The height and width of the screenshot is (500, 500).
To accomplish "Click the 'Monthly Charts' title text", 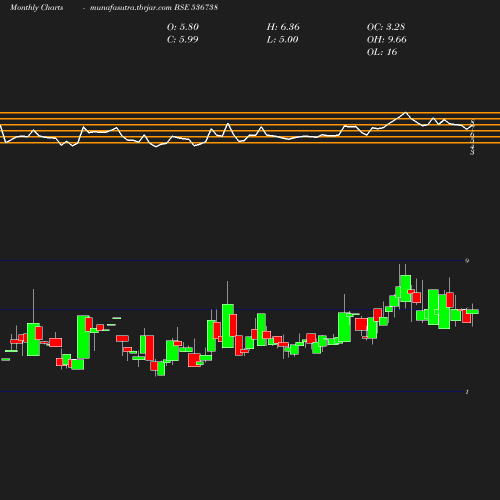I will click(x=36, y=8).
